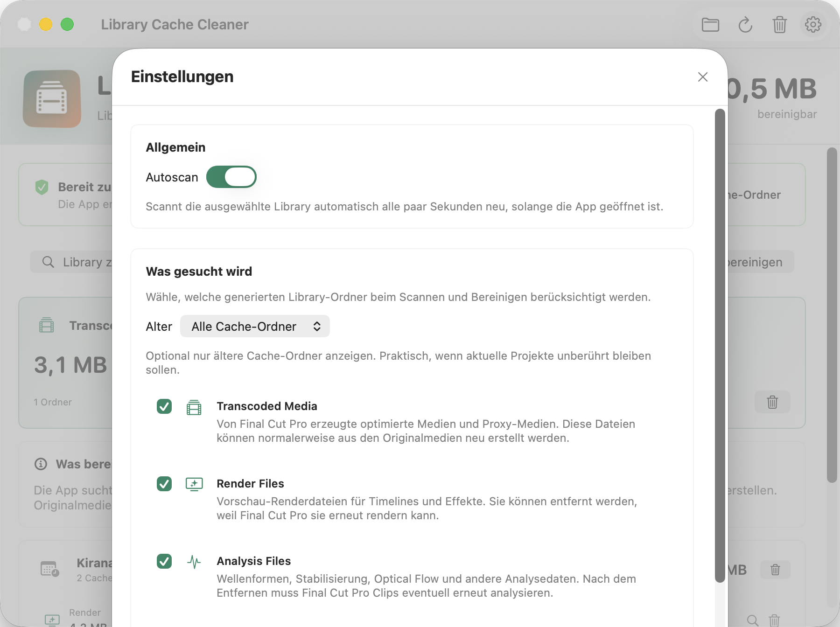
Task: Click the Transcoded Media label
Action: [267, 406]
